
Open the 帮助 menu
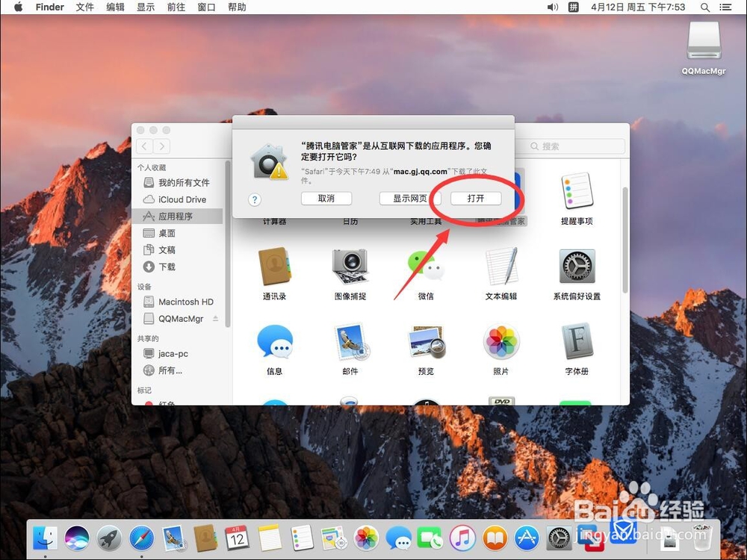point(237,7)
